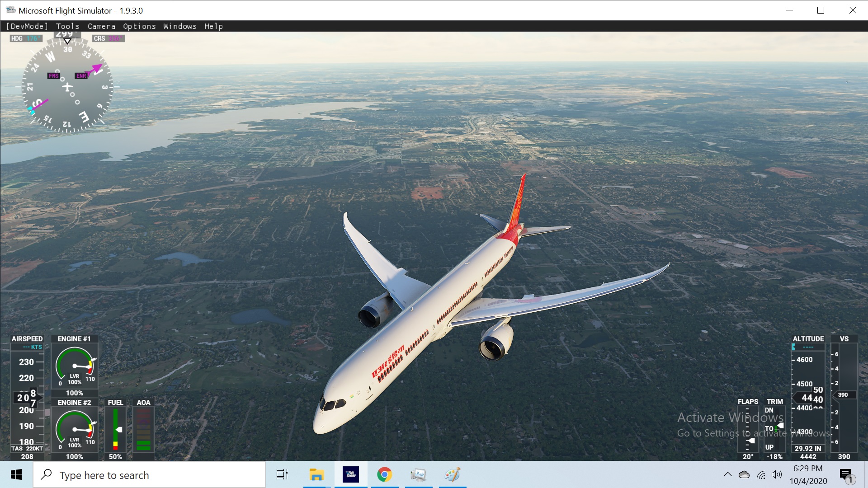Click the flaps position indicator
The image size is (868, 488).
tap(748, 429)
